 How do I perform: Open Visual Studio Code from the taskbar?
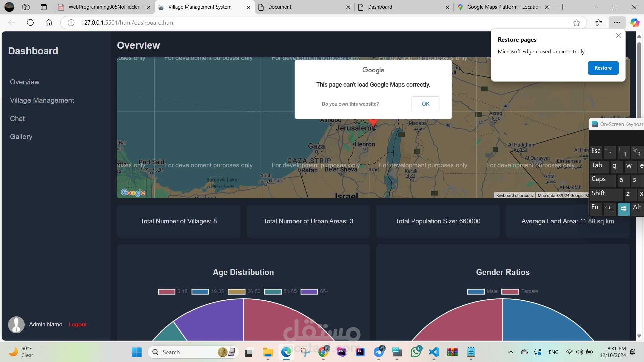[434, 352]
